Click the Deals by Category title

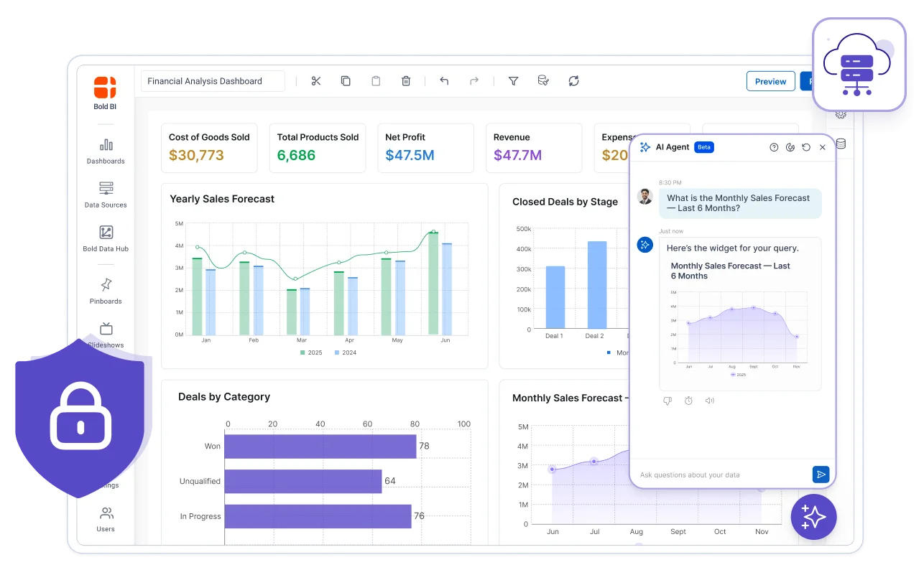(224, 396)
